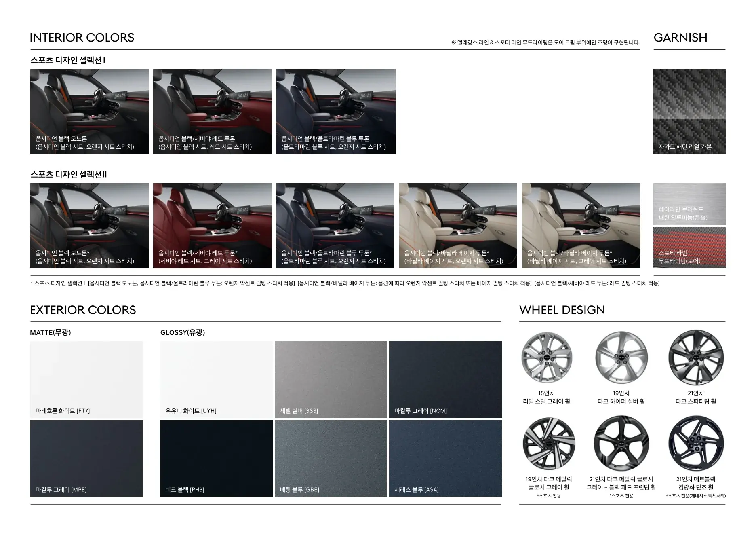Viewport: 756px width, 535px height.
Task: Click 바닐라 베이지 interior with 그레이 stitch
Action: (x=581, y=226)
